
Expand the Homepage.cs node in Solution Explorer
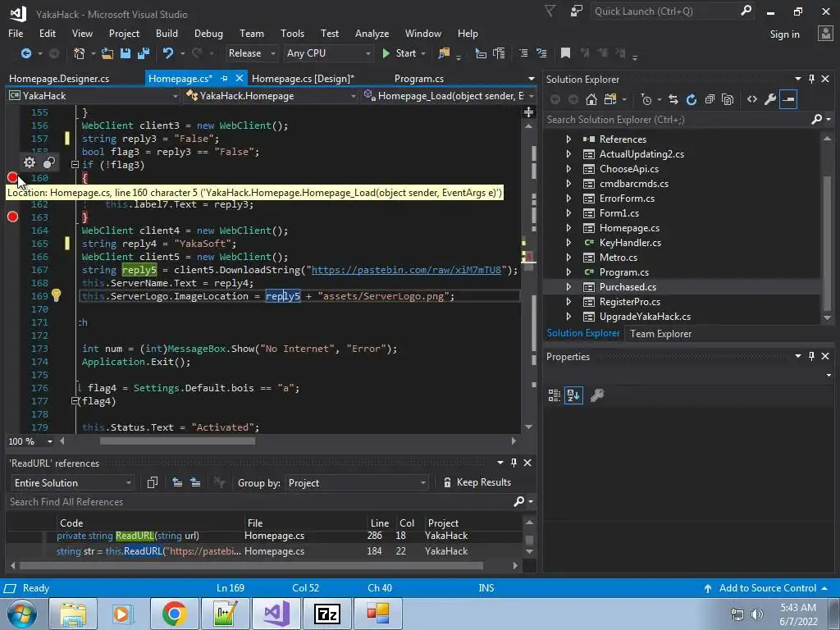point(568,228)
